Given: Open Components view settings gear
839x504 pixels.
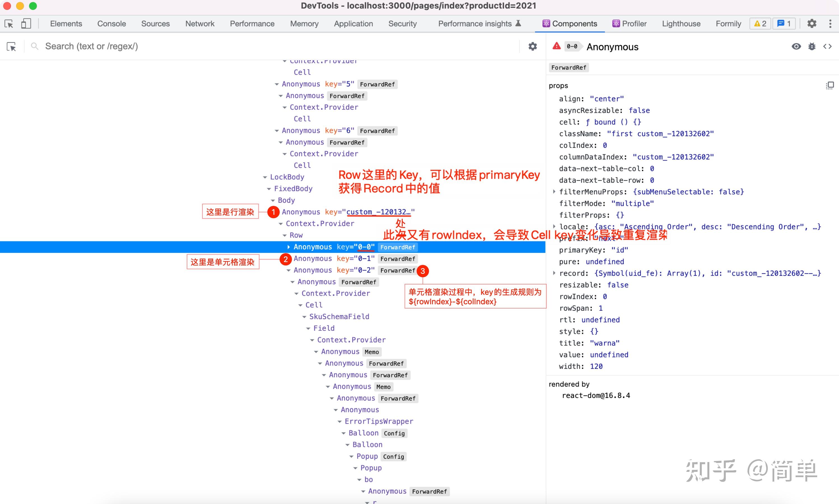Looking at the screenshot, I should (x=532, y=46).
